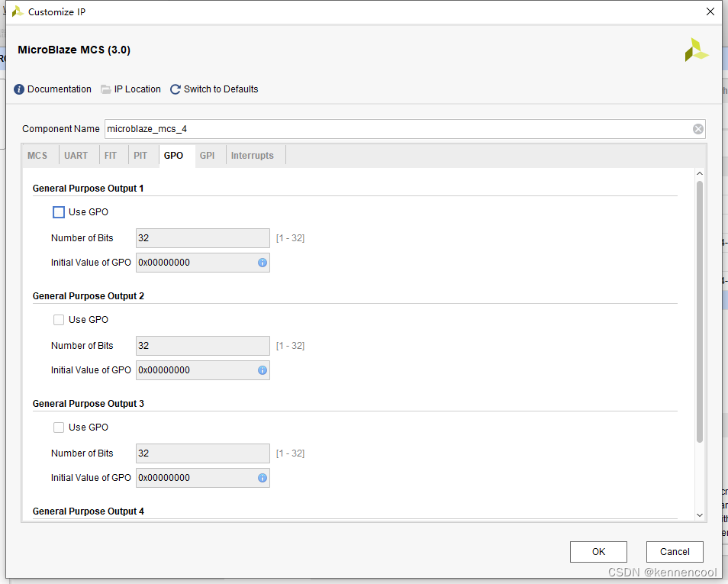
Task: Click Number of Bits field for GPO 3
Action: click(203, 453)
